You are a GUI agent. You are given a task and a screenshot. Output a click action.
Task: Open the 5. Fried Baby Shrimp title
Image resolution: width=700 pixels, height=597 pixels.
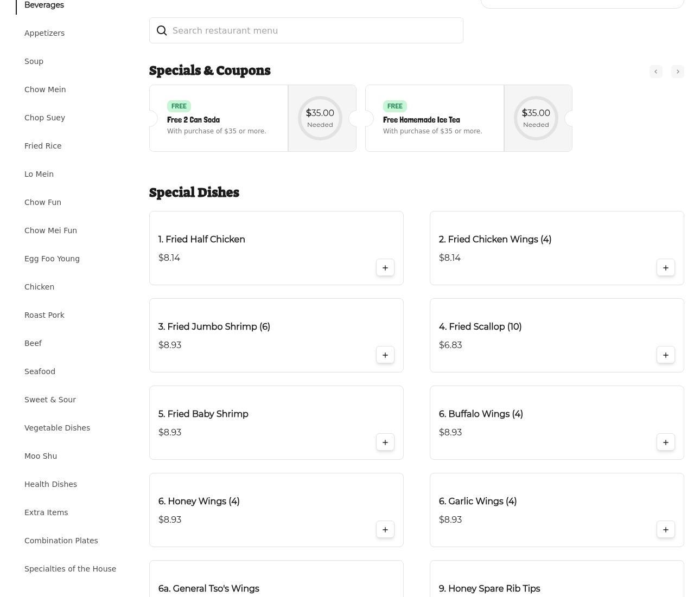point(203,414)
